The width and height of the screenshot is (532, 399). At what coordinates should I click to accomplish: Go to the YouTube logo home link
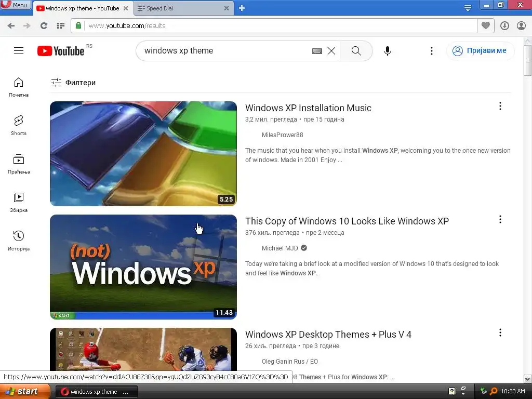pyautogui.click(x=61, y=51)
